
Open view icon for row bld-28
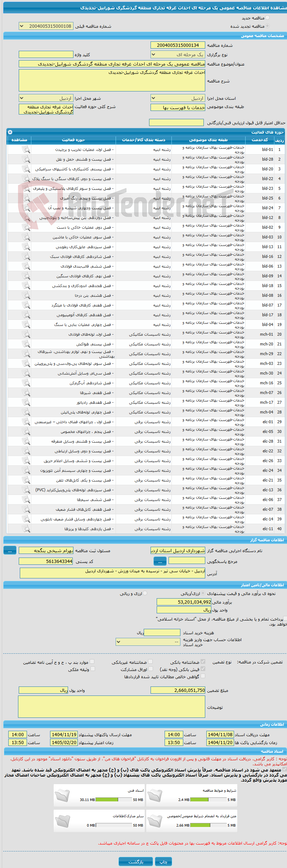click(26, 159)
